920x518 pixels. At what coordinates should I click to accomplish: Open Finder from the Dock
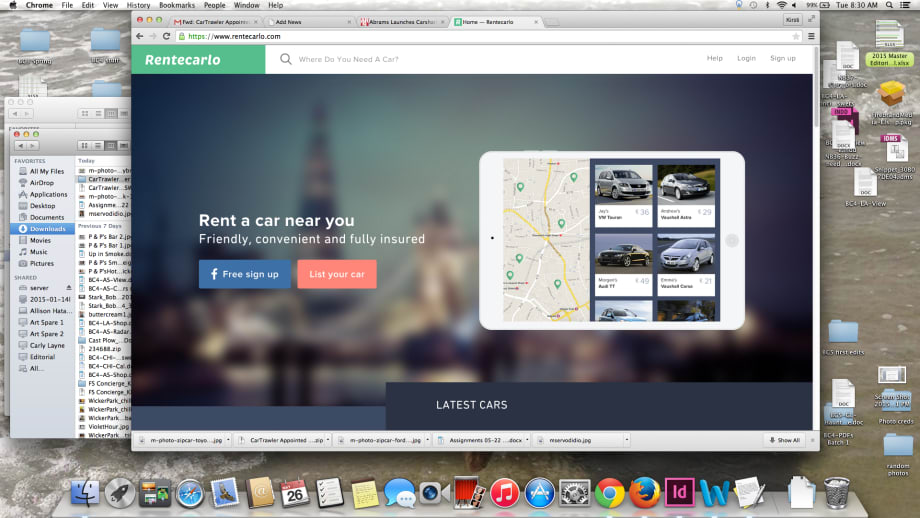coord(85,493)
